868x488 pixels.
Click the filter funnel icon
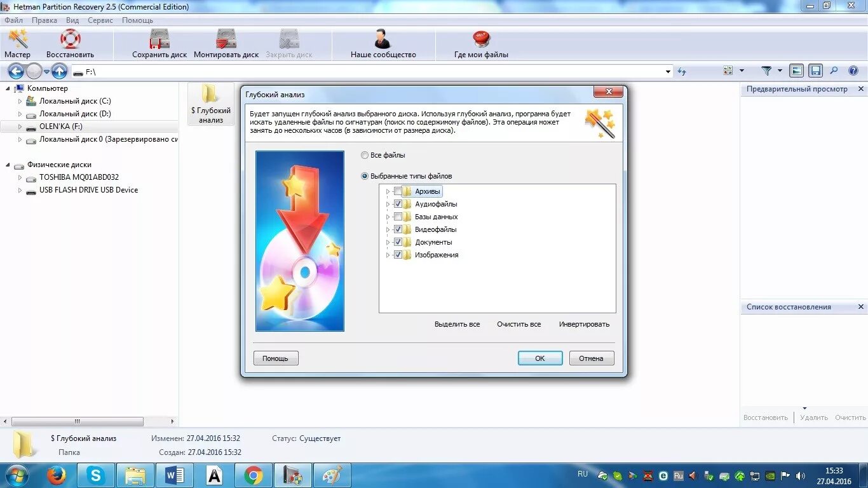coord(766,71)
